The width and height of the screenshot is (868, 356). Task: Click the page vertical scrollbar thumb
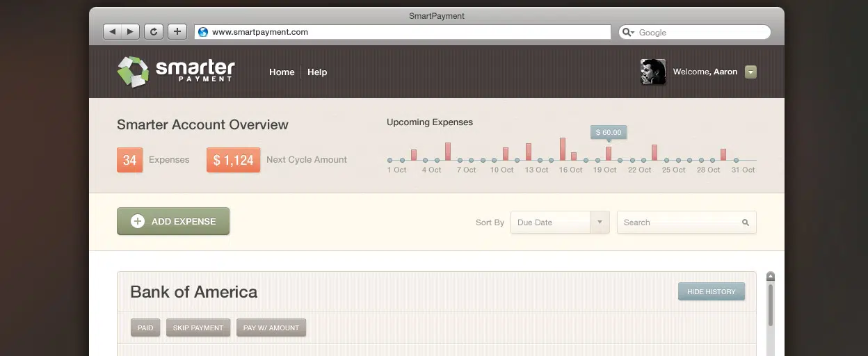(771, 304)
